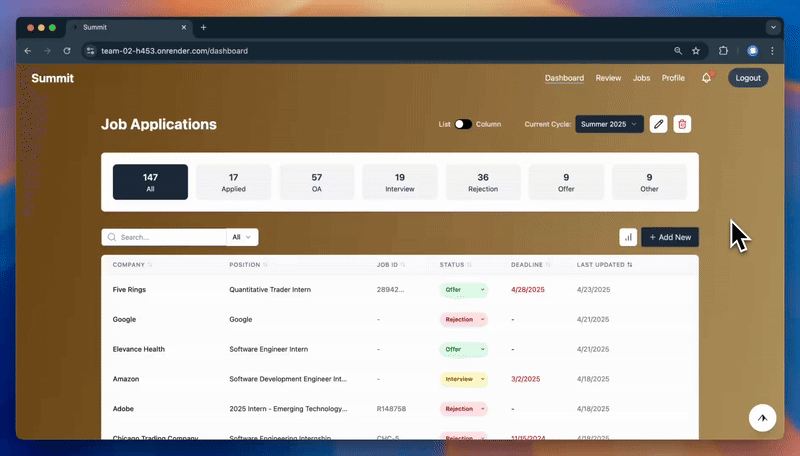Reload the page with refresh icon
The height and width of the screenshot is (456, 800).
click(67, 51)
